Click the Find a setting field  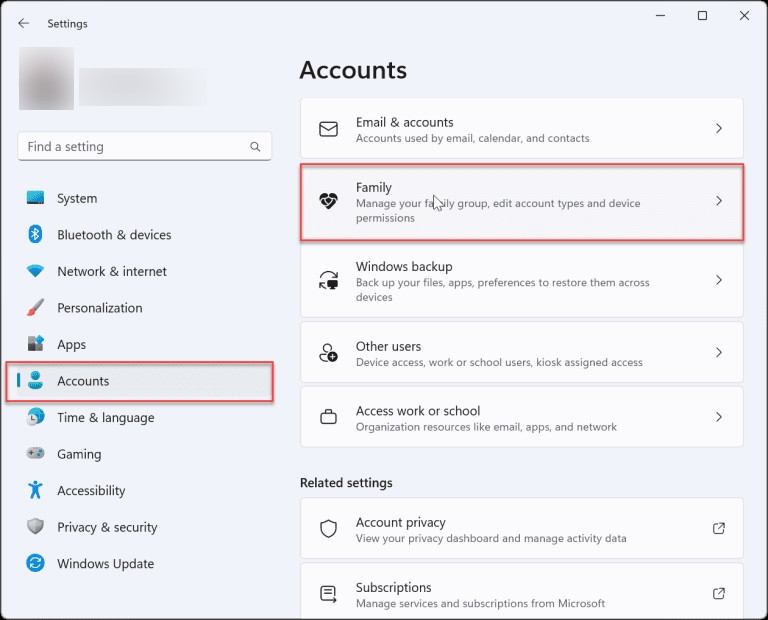[x=144, y=146]
